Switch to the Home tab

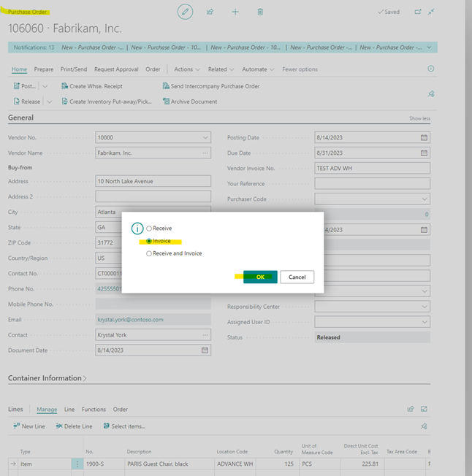point(19,69)
